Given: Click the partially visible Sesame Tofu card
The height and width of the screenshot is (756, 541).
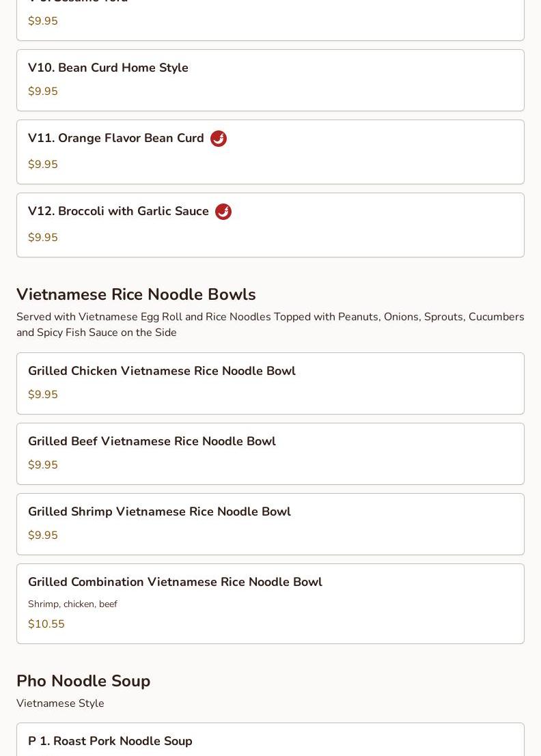Looking at the screenshot, I should click(270, 20).
